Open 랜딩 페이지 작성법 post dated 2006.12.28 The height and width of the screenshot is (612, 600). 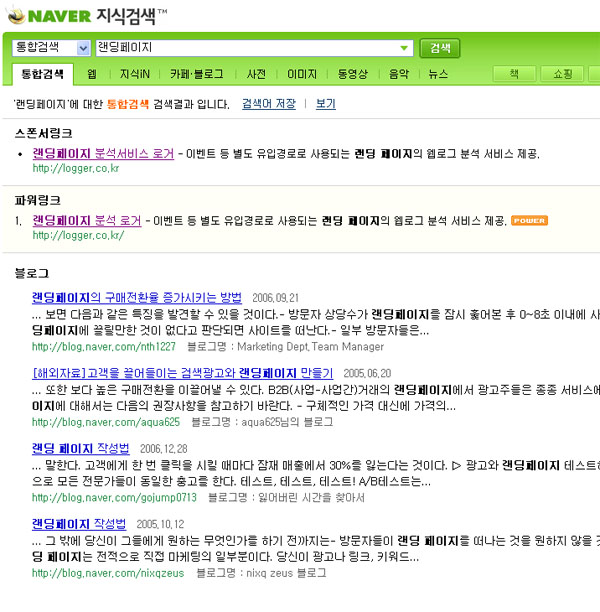80,448
